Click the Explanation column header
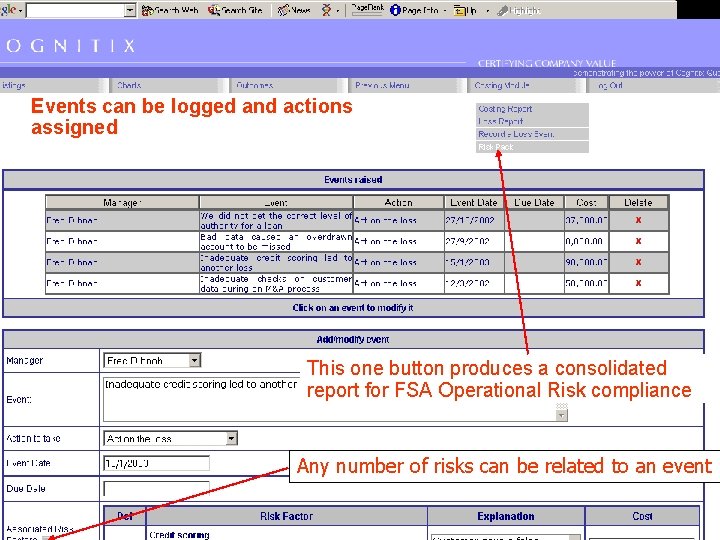 click(506, 516)
